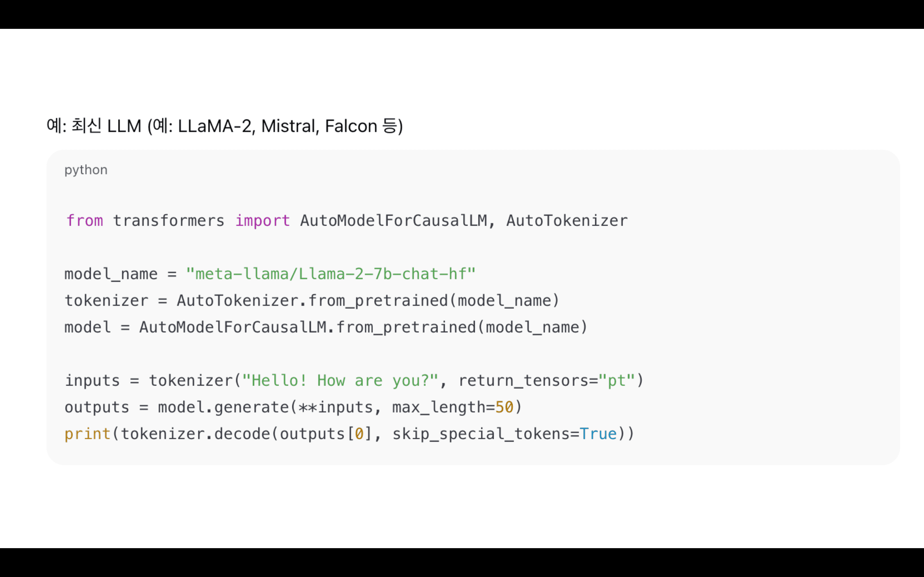Click the blue "True" value
The width and height of the screenshot is (924, 577).
[598, 434]
